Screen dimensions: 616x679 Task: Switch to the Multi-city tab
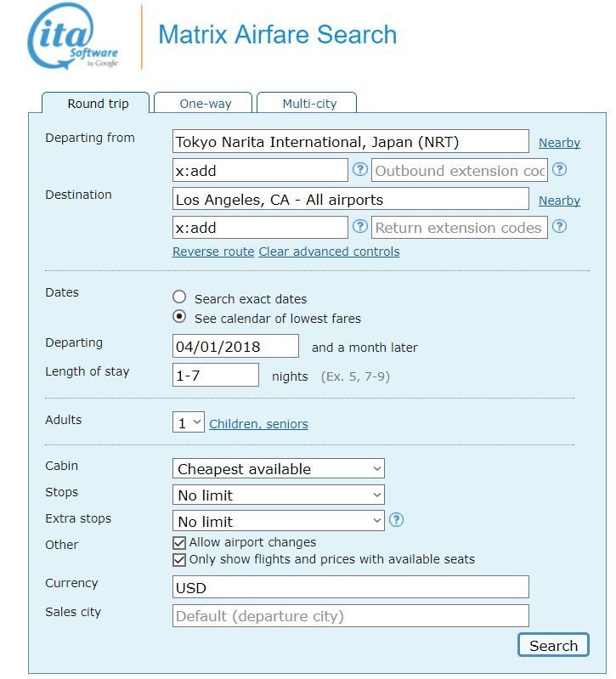tap(309, 104)
